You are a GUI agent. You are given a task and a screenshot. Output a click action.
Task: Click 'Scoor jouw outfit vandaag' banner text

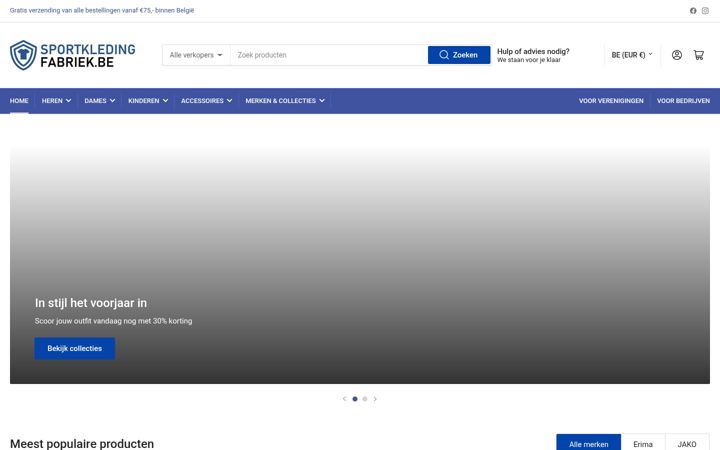tap(113, 321)
